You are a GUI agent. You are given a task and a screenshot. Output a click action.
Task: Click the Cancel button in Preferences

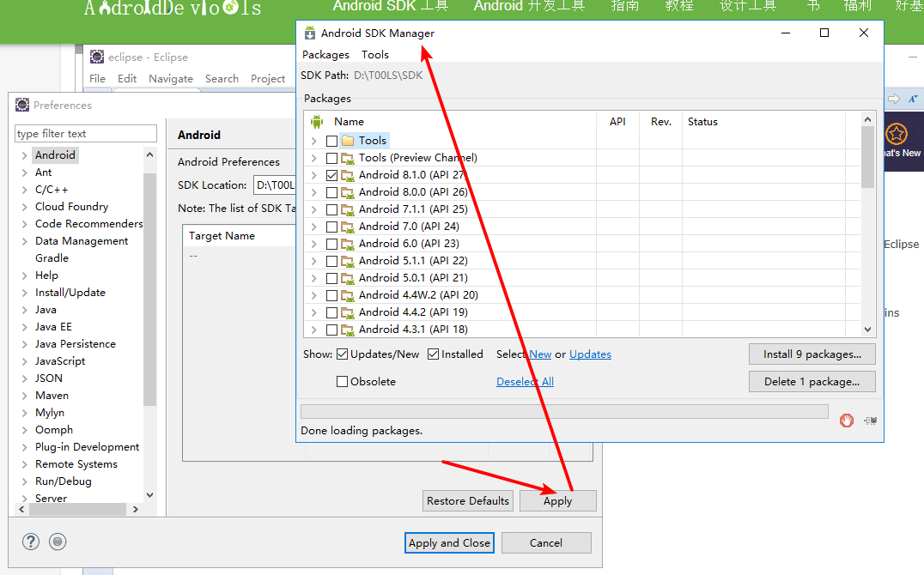545,542
